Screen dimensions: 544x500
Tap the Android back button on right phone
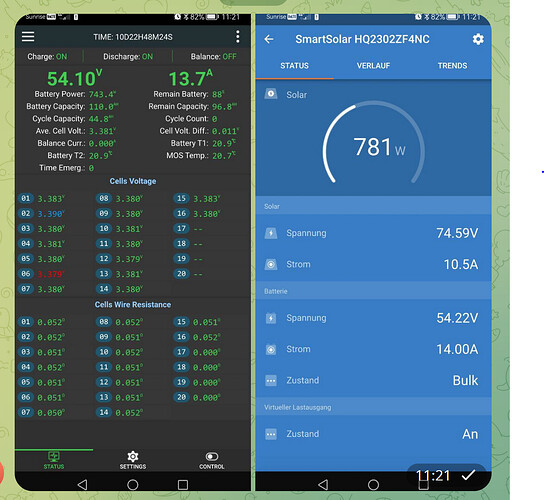click(x=323, y=485)
